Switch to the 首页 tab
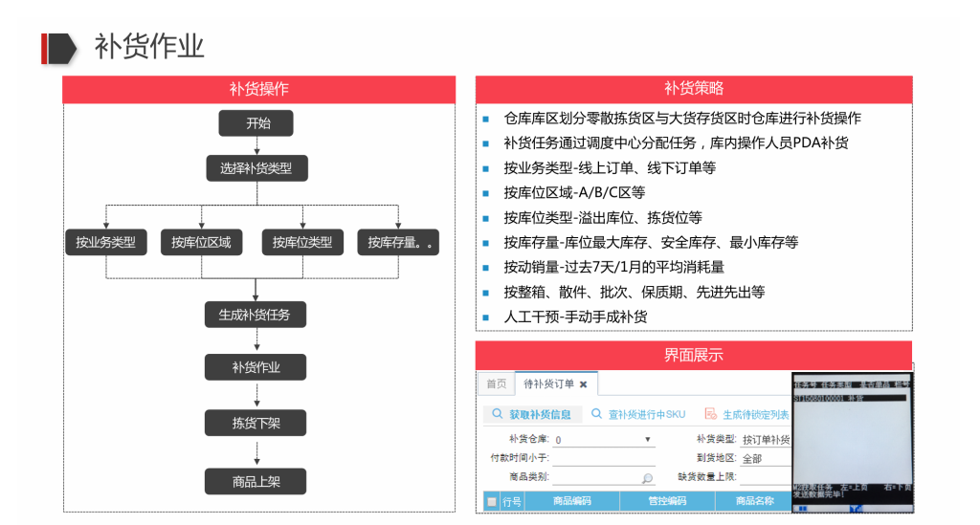This screenshot has width=980, height=525. click(496, 384)
